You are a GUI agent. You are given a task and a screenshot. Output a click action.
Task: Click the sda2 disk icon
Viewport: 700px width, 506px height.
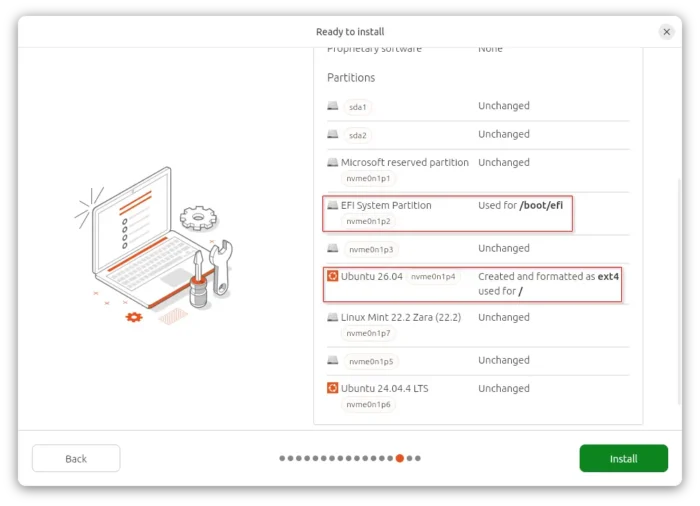(x=333, y=134)
